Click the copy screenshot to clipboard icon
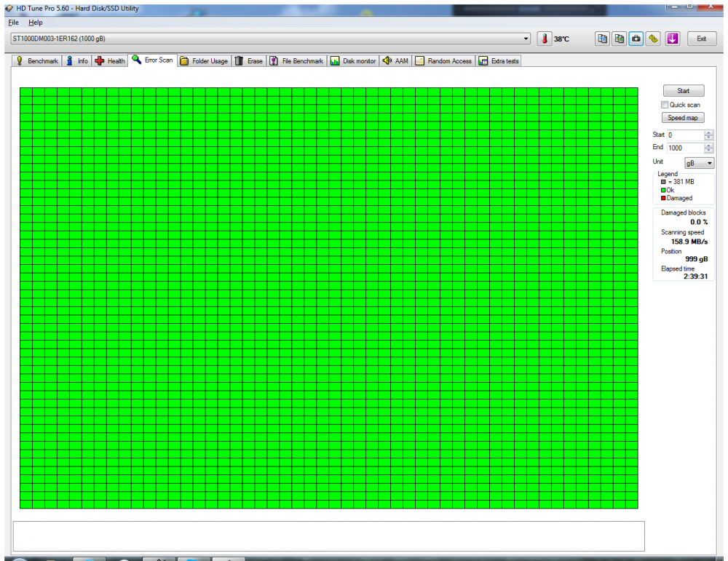 pos(619,38)
